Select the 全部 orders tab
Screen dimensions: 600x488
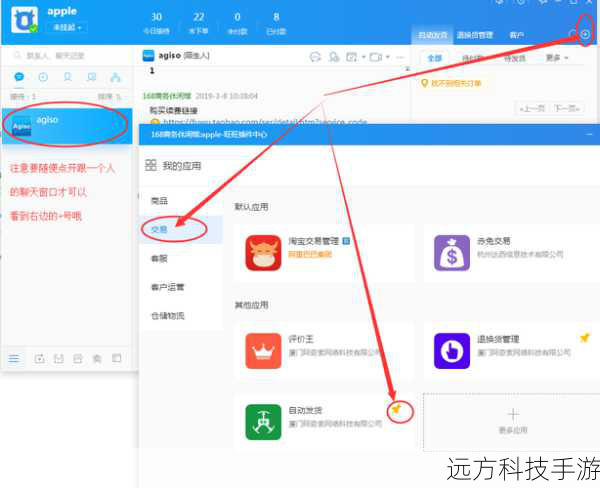(x=434, y=58)
